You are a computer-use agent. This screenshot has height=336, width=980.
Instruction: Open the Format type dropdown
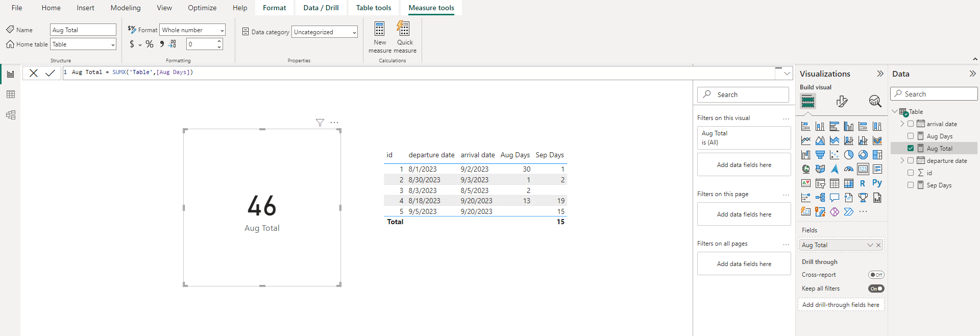pos(192,30)
